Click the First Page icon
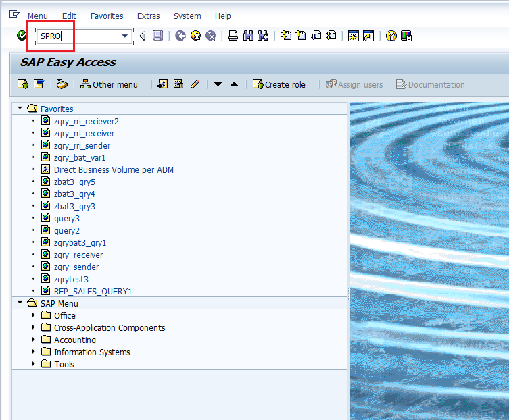 [286, 36]
